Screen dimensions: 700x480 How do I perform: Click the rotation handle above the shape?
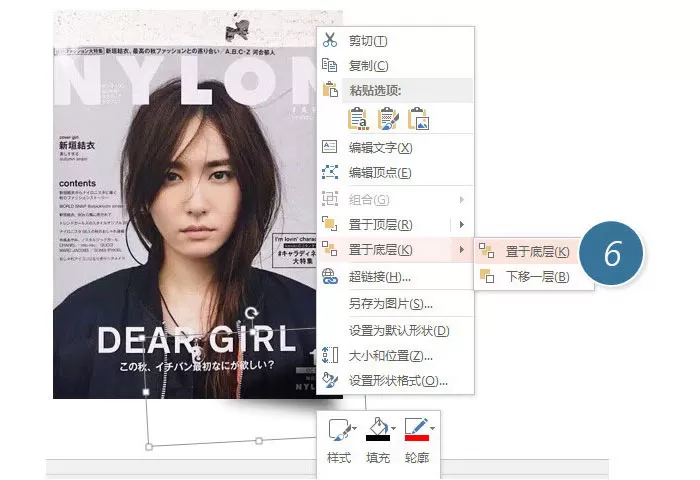point(252,312)
